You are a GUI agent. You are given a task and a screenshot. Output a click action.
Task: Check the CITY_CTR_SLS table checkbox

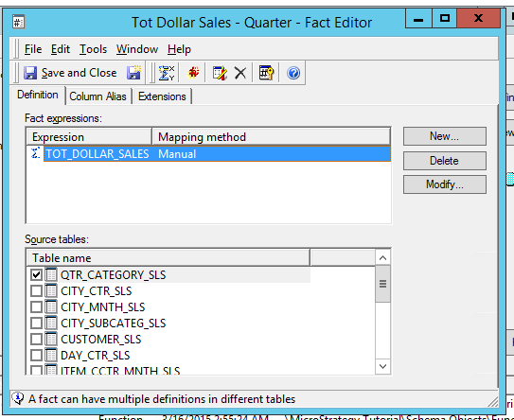point(36,290)
